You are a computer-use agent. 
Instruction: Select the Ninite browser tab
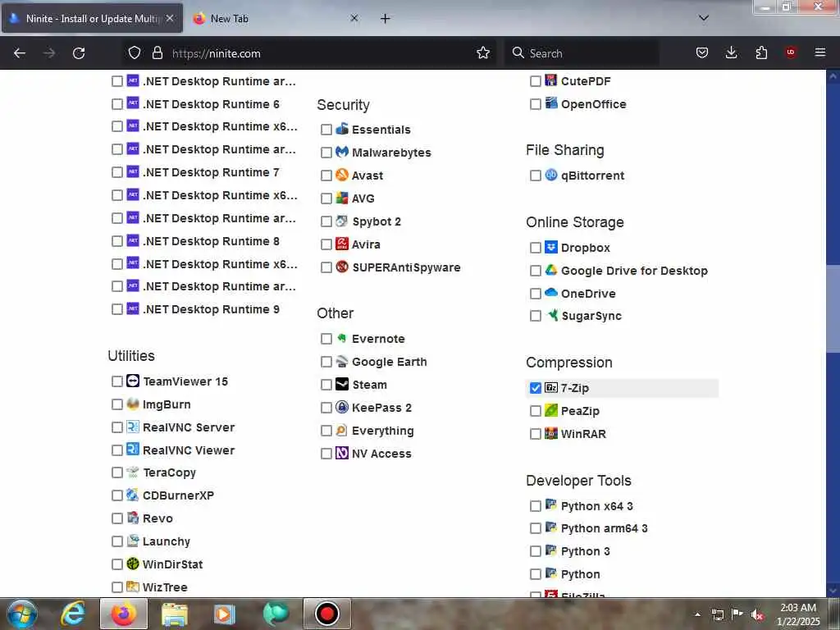[92, 18]
